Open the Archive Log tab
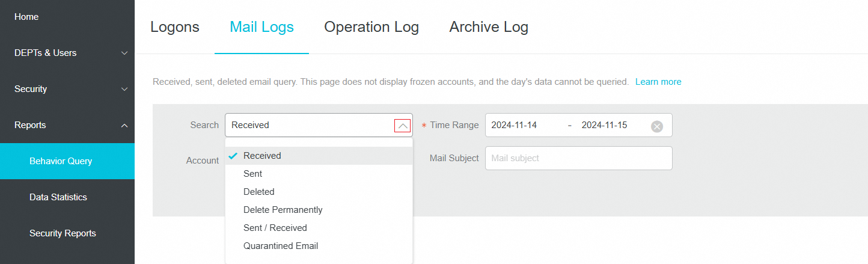 point(489,27)
